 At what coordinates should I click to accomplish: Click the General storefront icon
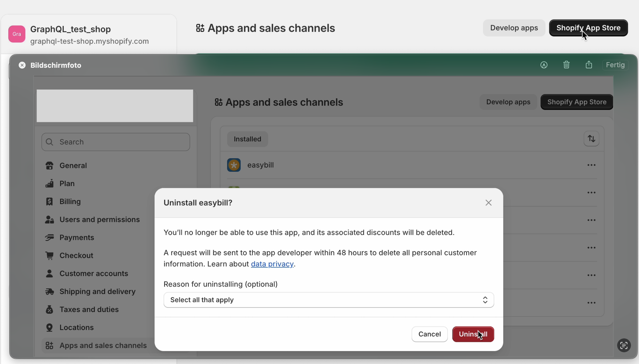tap(49, 165)
